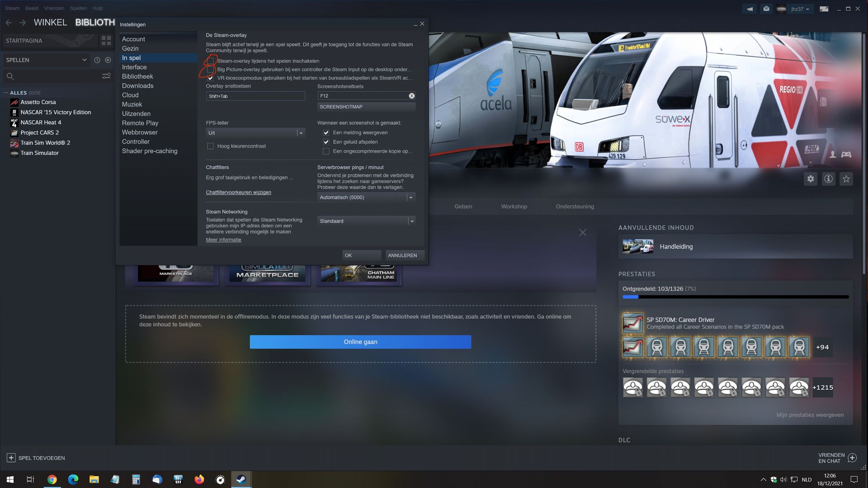This screenshot has width=868, height=488.
Task: Open Firefox from the taskbar
Action: pos(199,479)
